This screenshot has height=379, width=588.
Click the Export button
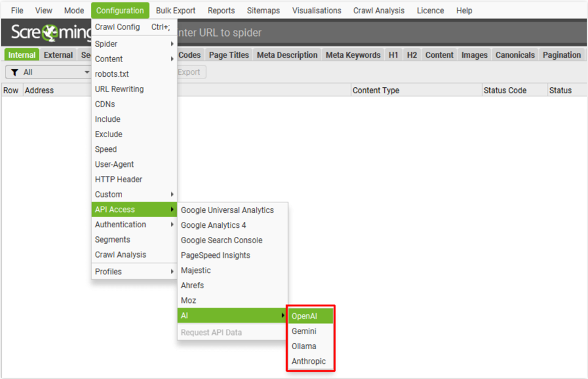pos(191,73)
